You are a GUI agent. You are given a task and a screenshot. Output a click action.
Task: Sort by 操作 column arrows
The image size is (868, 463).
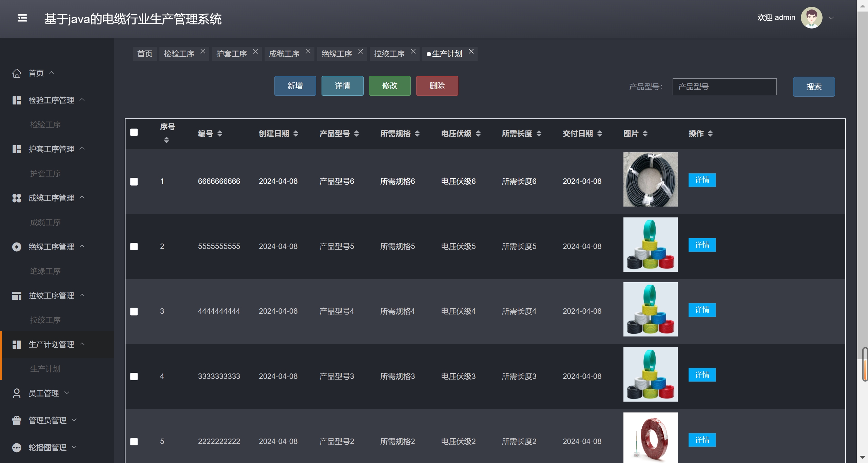[710, 134]
